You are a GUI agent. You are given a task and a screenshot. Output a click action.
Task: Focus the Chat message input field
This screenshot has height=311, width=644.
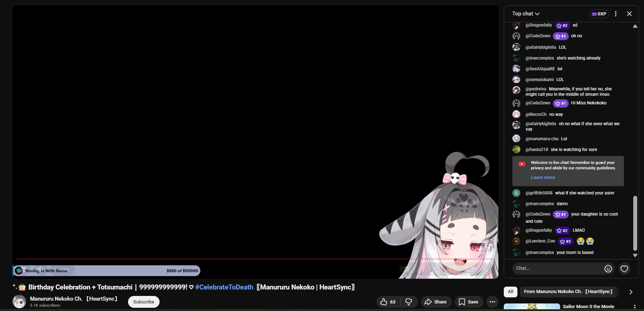(x=559, y=268)
